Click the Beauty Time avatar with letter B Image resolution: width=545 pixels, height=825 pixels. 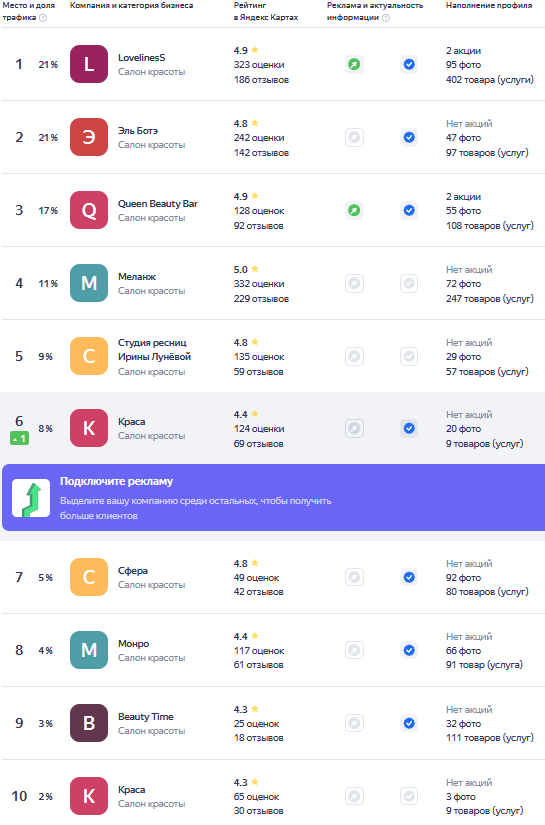(x=89, y=723)
